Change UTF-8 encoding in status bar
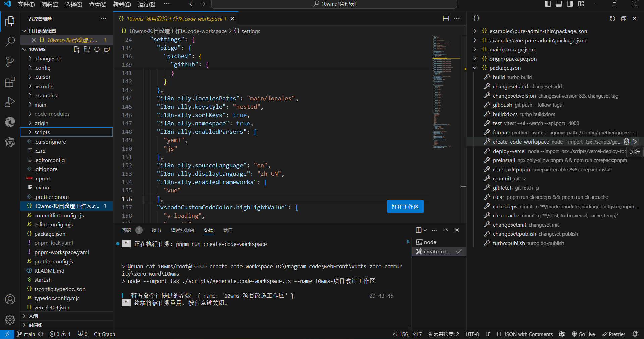 (472, 334)
